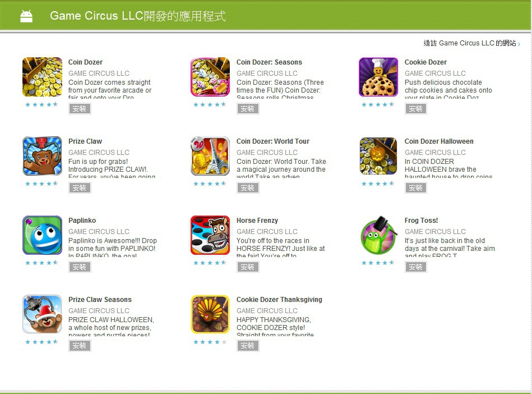Open the Cookie Dozer cookie icon

[378, 77]
